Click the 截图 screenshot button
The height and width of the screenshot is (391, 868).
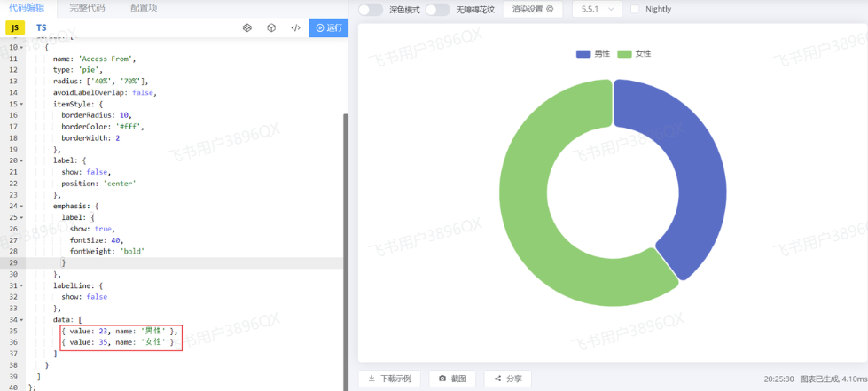point(452,379)
